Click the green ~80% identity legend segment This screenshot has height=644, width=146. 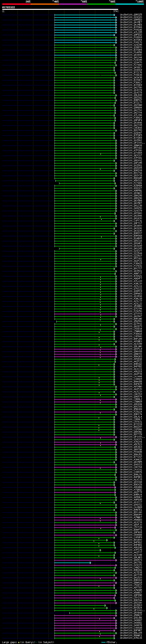point(101,4)
